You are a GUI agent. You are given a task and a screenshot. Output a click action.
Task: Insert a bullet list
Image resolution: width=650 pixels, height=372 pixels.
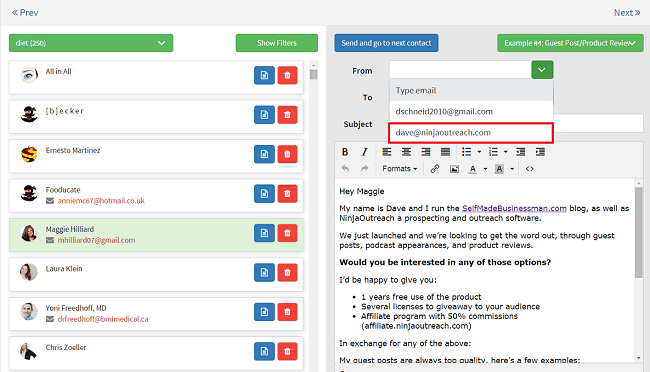467,152
